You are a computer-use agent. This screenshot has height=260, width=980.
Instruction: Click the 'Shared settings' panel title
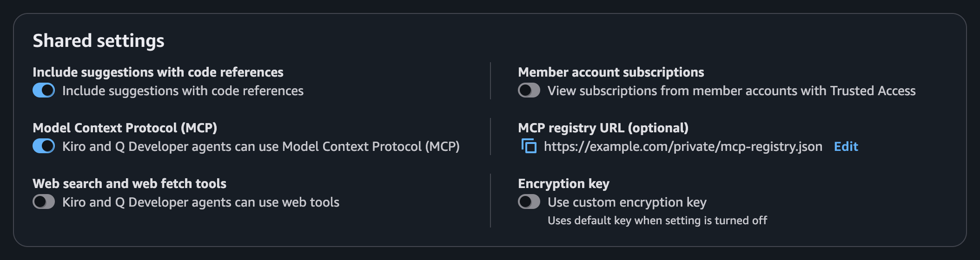tap(99, 41)
